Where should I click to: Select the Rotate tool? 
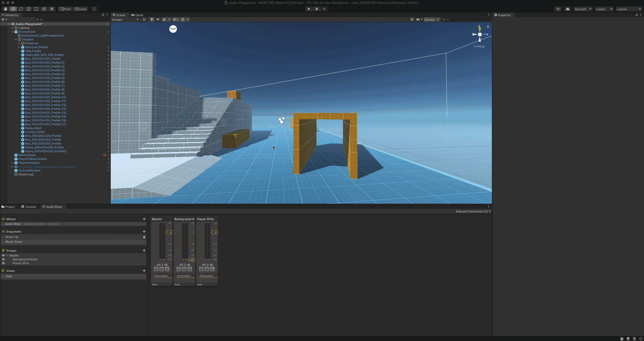pos(21,9)
